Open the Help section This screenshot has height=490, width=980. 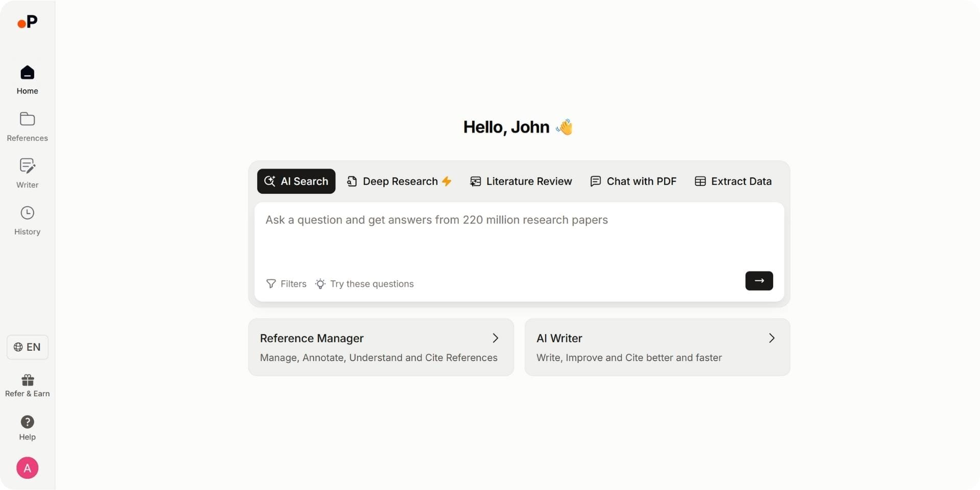[x=27, y=428]
